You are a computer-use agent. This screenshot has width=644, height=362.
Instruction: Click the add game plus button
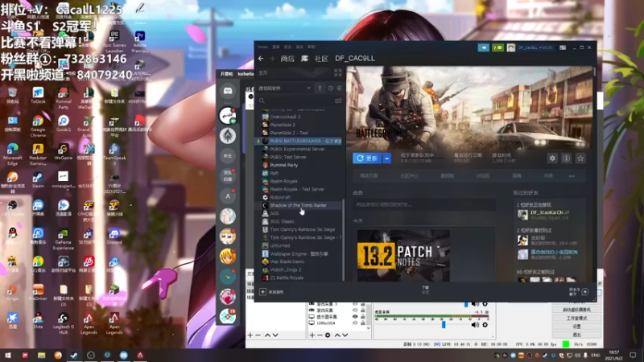(x=263, y=292)
